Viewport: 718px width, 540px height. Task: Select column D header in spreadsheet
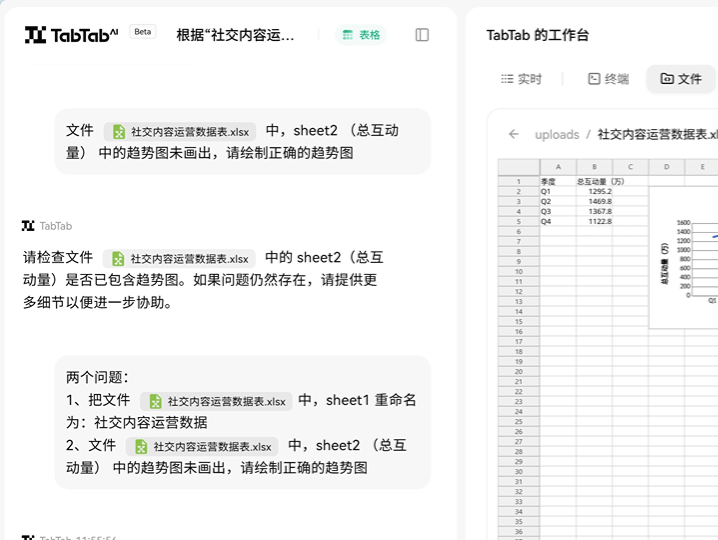click(667, 167)
